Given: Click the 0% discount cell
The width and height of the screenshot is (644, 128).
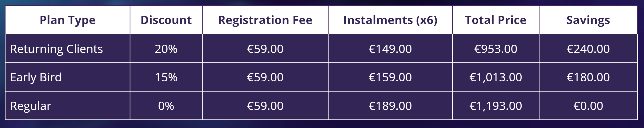Looking at the screenshot, I should 166,106.
